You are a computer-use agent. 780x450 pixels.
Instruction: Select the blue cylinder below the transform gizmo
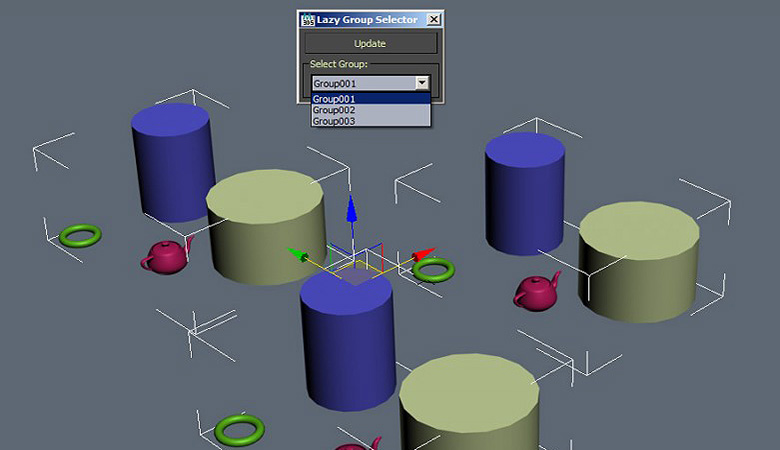[348, 343]
